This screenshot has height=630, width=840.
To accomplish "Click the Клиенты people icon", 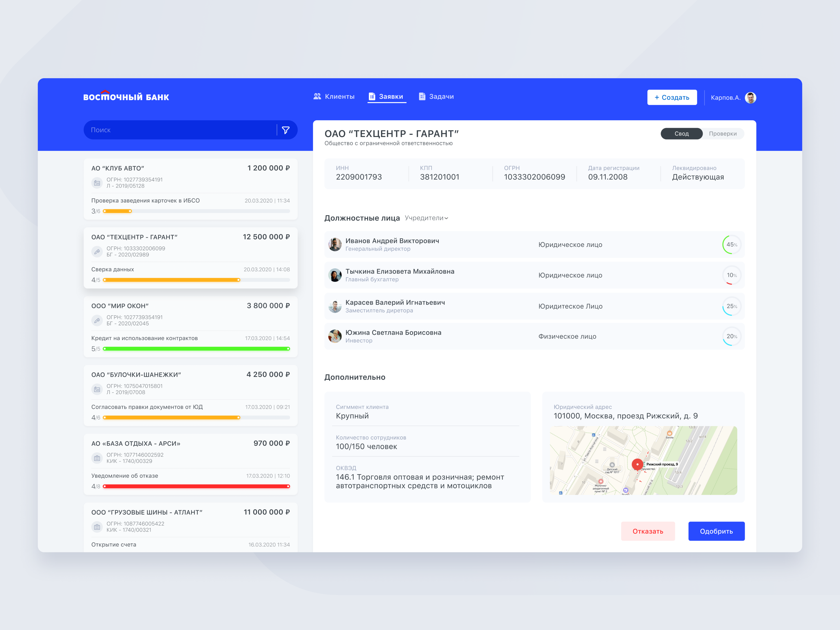I will [x=317, y=96].
